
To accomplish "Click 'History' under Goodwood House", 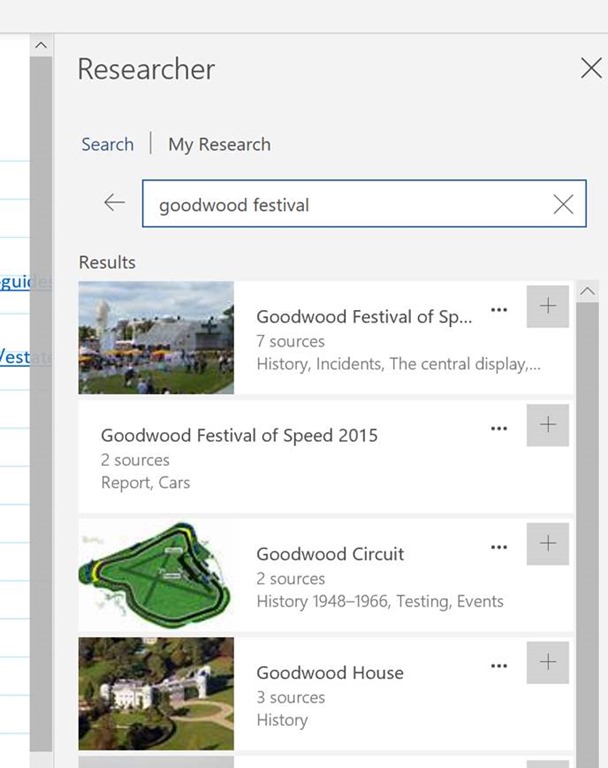I will 282,720.
